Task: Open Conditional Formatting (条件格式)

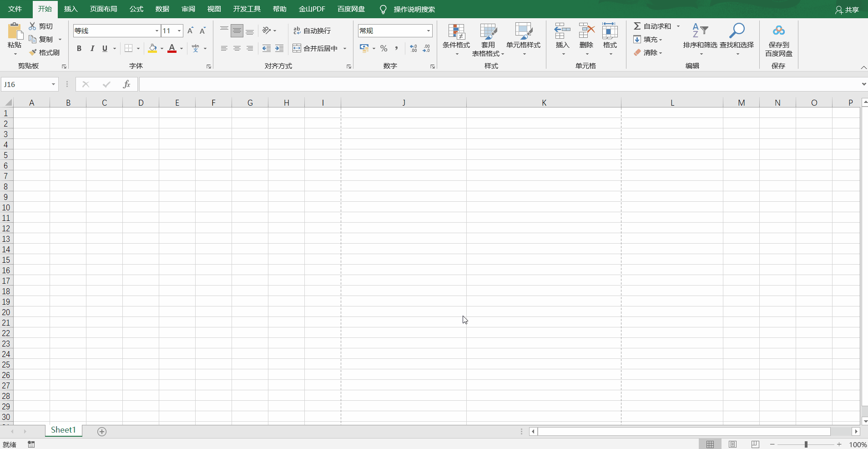Action: pyautogui.click(x=456, y=39)
